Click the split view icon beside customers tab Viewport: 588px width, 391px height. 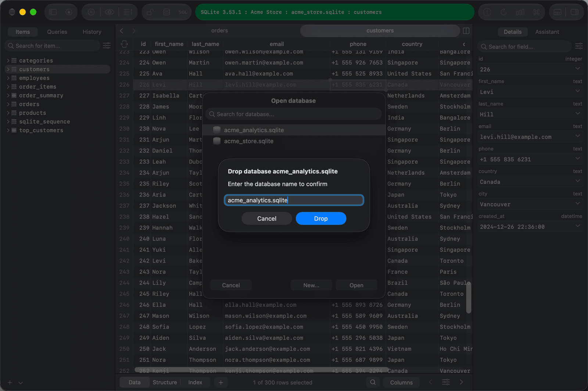pyautogui.click(x=466, y=31)
